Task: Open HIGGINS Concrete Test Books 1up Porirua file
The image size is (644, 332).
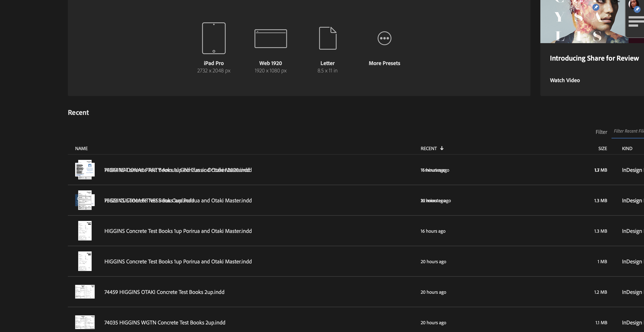Action: 178,231
